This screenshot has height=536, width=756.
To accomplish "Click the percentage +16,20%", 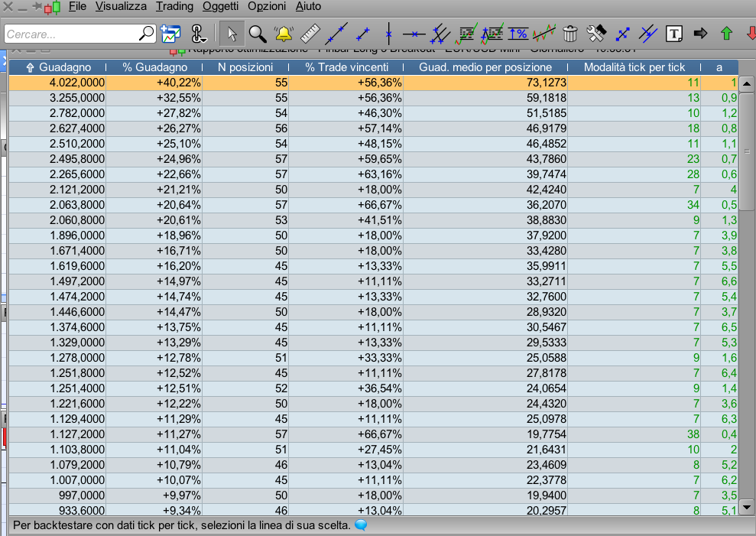I will pyautogui.click(x=178, y=266).
